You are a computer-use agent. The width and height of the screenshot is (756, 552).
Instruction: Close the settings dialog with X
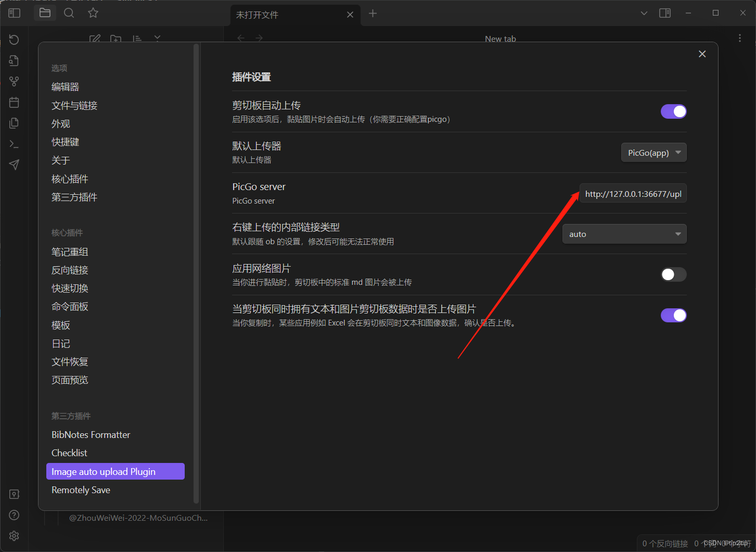702,54
